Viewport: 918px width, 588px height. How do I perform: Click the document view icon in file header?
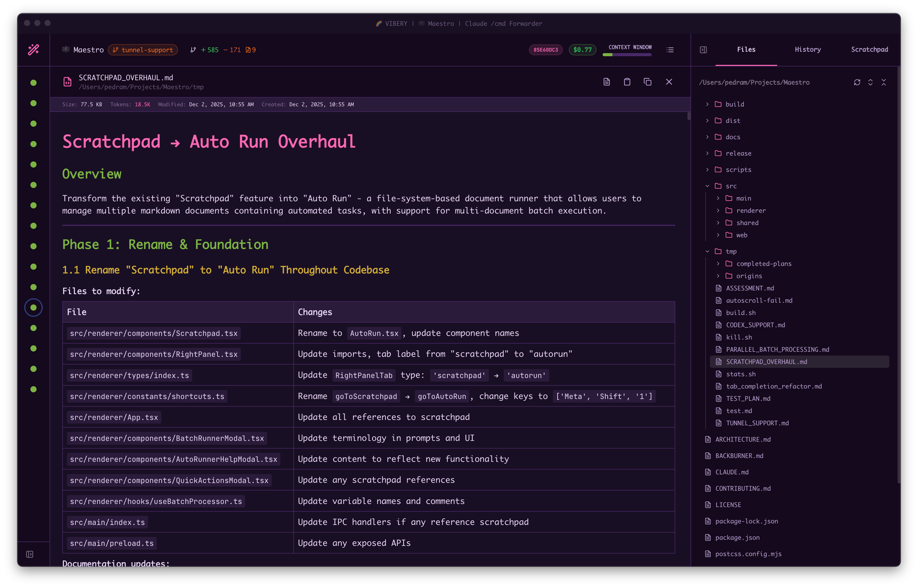pos(606,82)
